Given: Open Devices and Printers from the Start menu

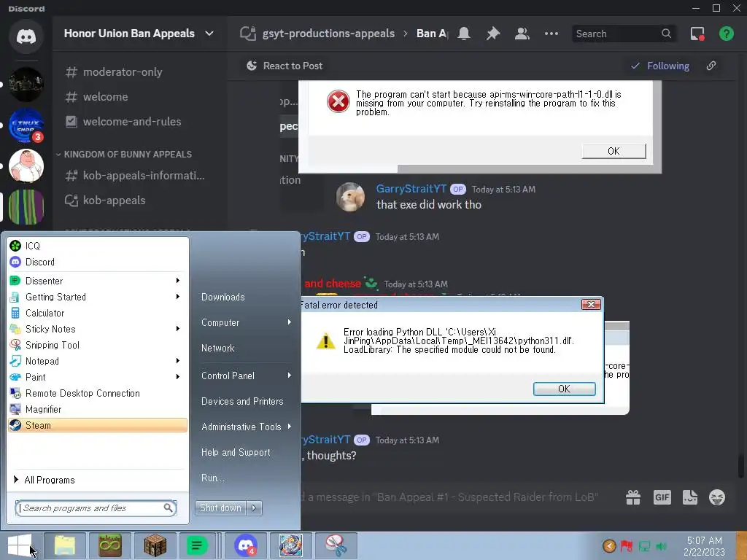Looking at the screenshot, I should [x=246, y=402].
